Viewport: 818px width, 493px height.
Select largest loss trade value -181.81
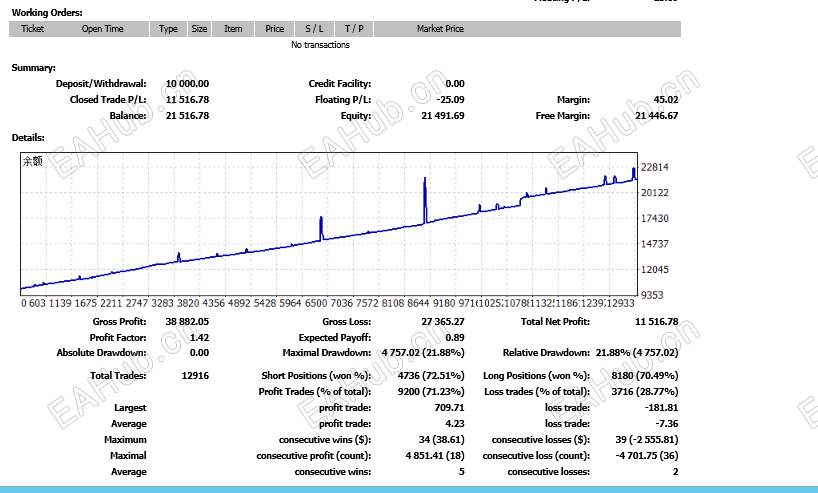coord(661,408)
